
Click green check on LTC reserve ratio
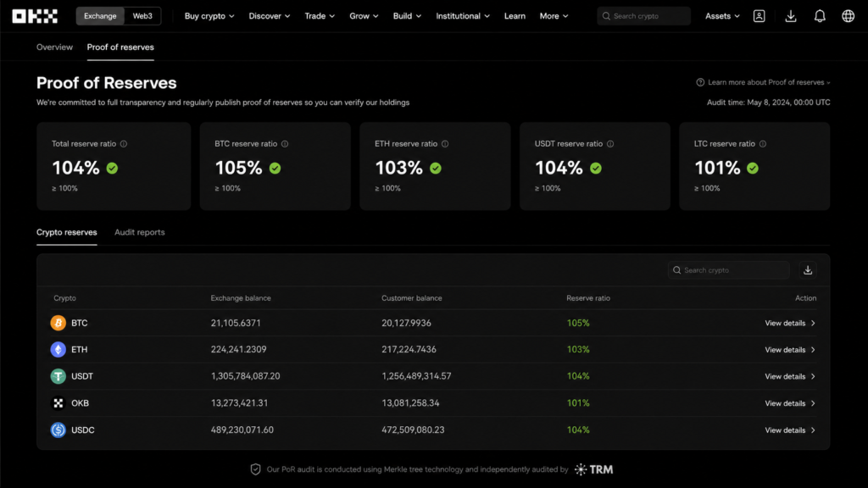[753, 169]
